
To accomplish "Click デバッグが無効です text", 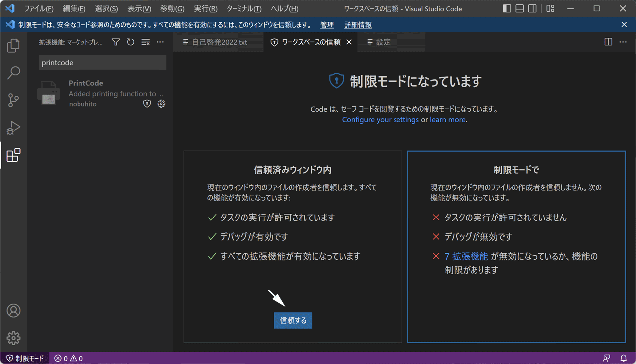I will [x=478, y=237].
